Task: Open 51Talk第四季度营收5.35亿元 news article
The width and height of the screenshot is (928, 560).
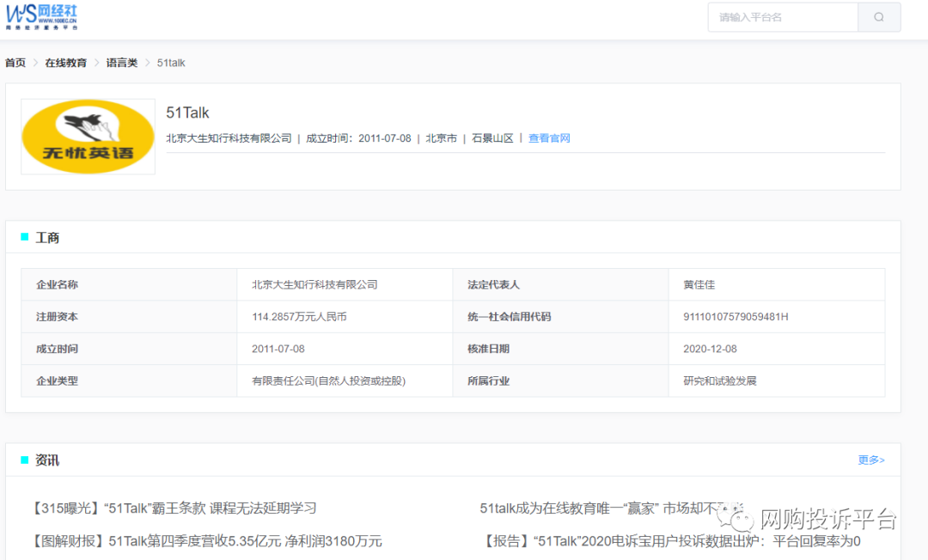Action: coord(205,541)
